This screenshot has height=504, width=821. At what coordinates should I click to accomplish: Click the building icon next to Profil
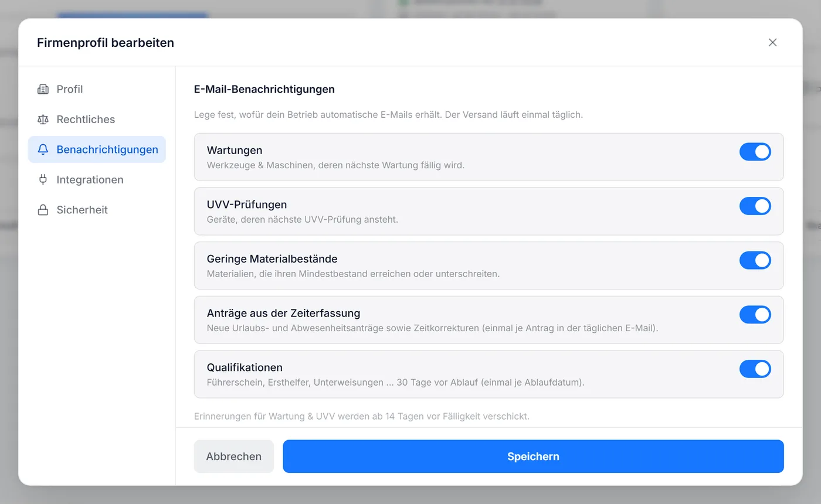pos(43,89)
